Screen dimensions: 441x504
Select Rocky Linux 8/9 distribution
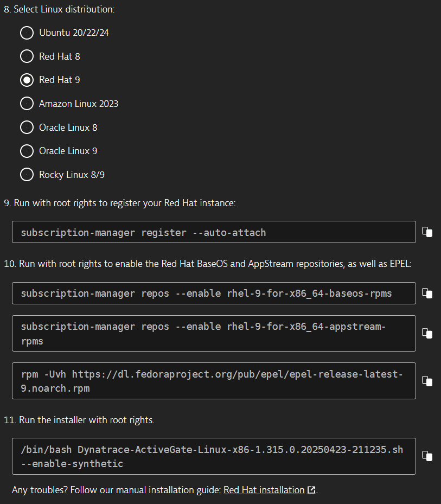[27, 175]
